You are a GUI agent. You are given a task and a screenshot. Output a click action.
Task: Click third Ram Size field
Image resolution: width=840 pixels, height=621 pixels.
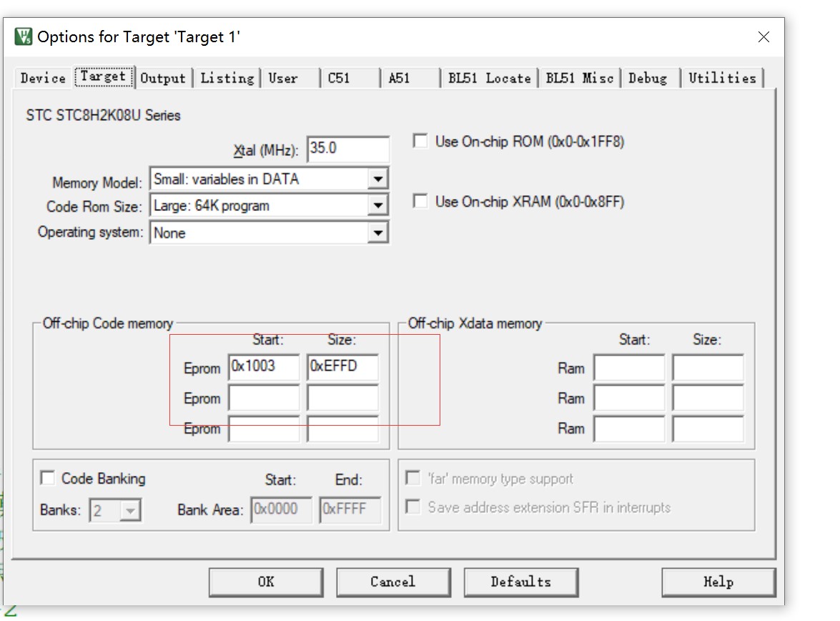pos(708,429)
